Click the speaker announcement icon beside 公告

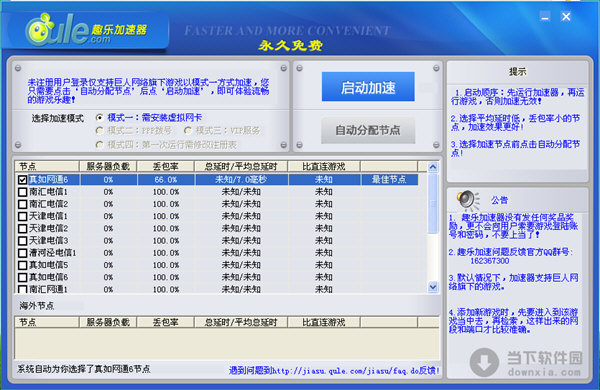[468, 200]
